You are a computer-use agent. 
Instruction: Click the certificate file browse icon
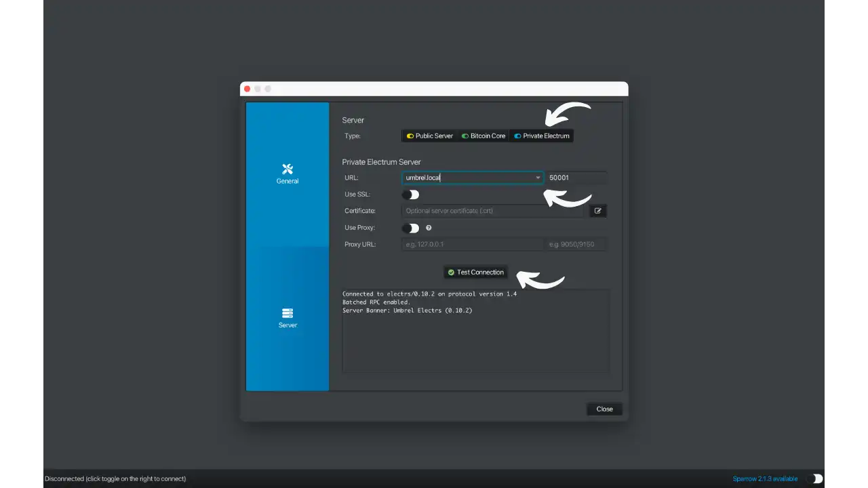[598, 211]
